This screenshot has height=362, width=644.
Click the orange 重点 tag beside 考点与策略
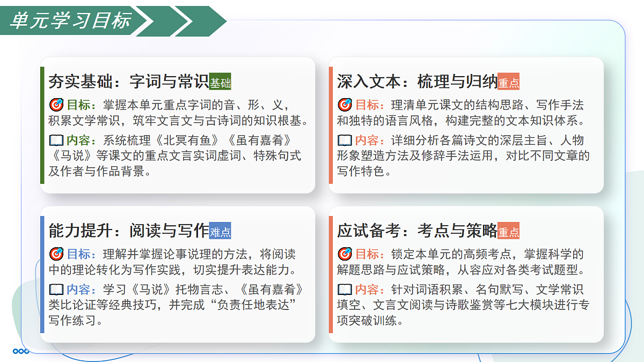[x=509, y=230]
